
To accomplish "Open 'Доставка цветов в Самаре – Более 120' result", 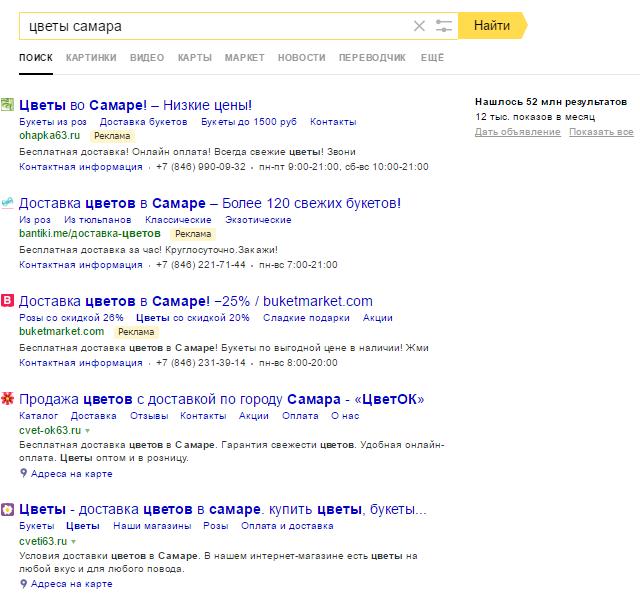I will tap(210, 203).
